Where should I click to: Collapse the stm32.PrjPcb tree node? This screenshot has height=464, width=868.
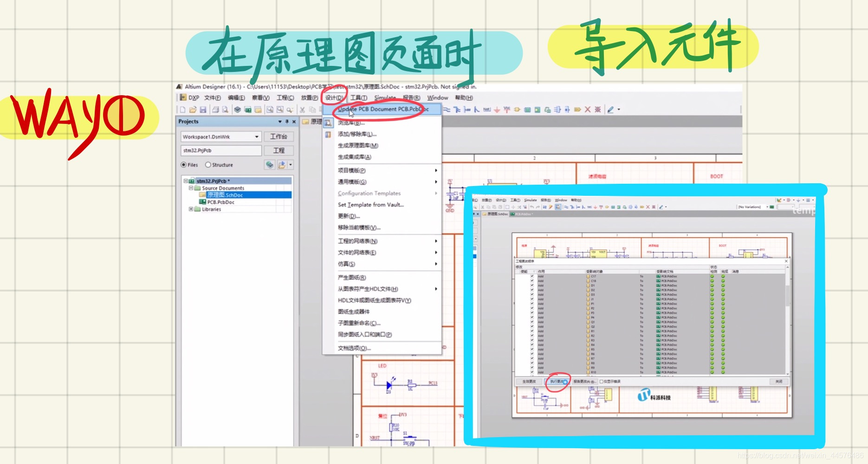click(x=186, y=181)
